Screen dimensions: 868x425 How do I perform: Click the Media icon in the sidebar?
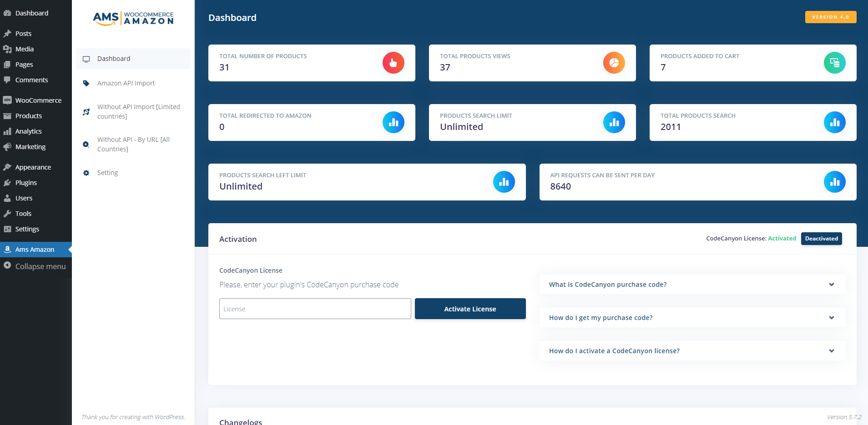pyautogui.click(x=7, y=49)
